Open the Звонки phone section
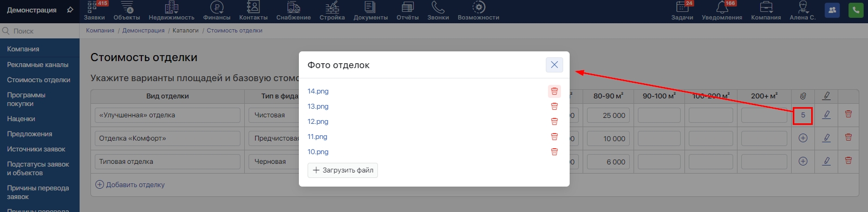The width and height of the screenshot is (868, 212). [438, 11]
